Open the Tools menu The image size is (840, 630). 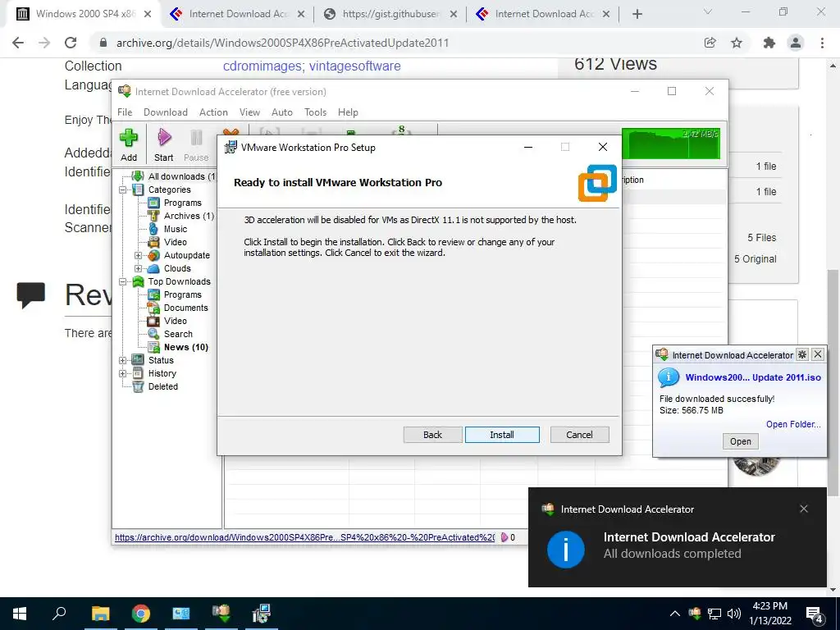(x=316, y=112)
